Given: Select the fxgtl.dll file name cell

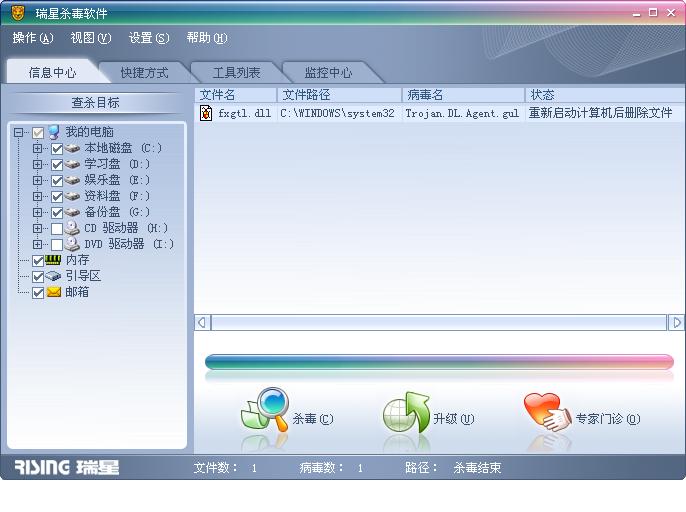Looking at the screenshot, I should [245, 113].
